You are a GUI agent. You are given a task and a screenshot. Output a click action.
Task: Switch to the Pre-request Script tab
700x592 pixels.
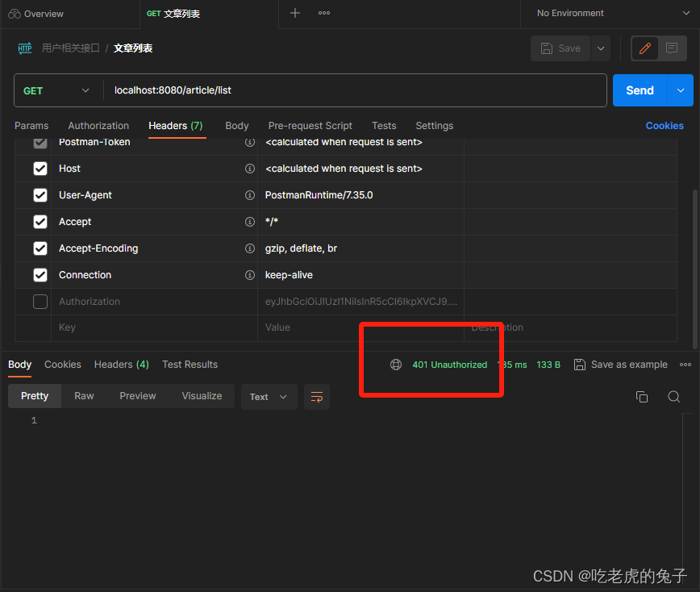click(310, 126)
